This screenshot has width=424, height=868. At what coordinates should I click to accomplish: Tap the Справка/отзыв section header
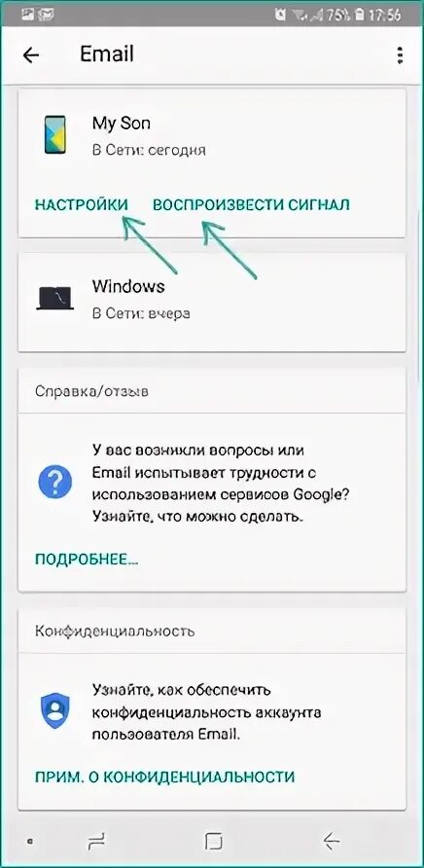point(91,391)
